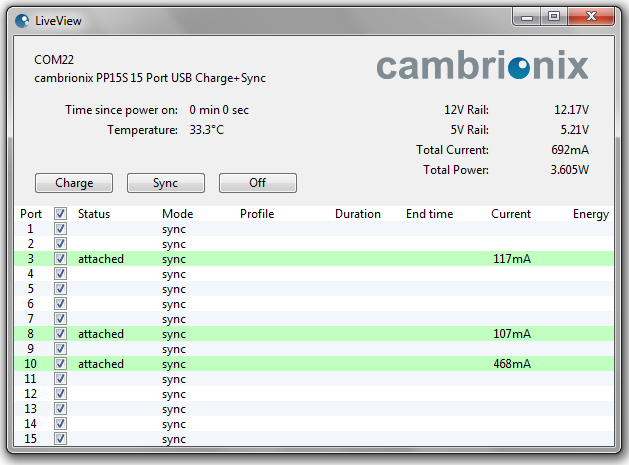The image size is (629, 465).
Task: Click port number 13 in the list
Action: point(30,409)
